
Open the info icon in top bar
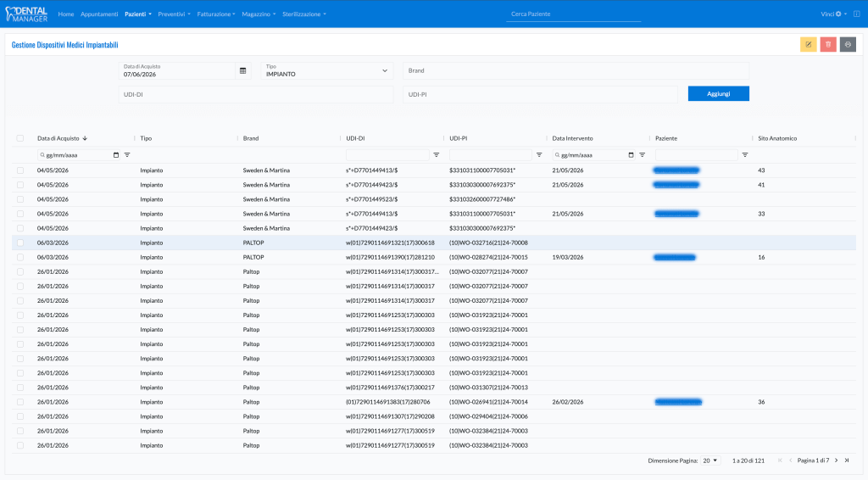[x=856, y=14]
